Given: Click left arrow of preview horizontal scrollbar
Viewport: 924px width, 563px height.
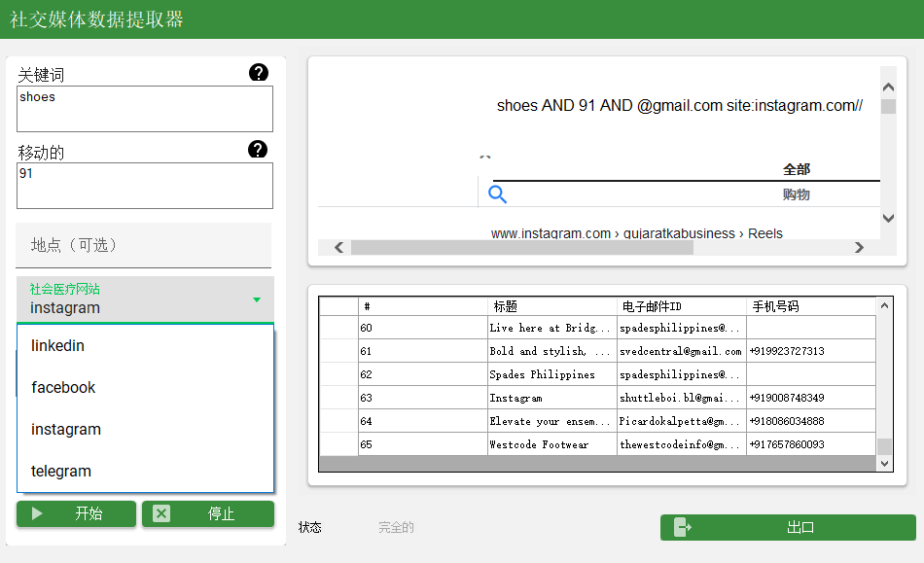Looking at the screenshot, I should click(338, 247).
